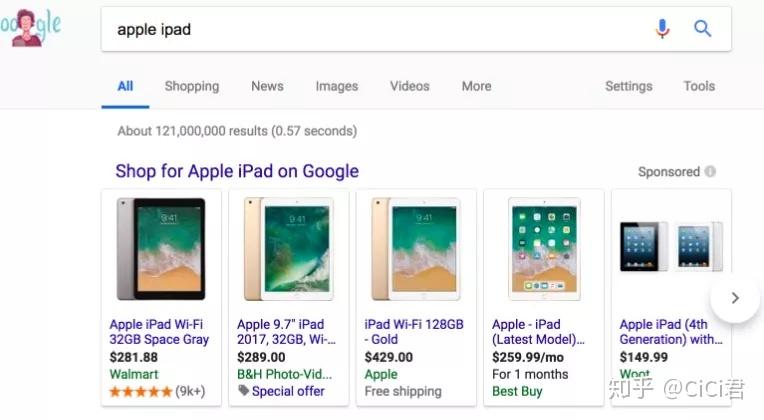Click the Apple iPad 4th Generation thumbnail
Viewport: 764px width, 420px height.
[x=670, y=247]
